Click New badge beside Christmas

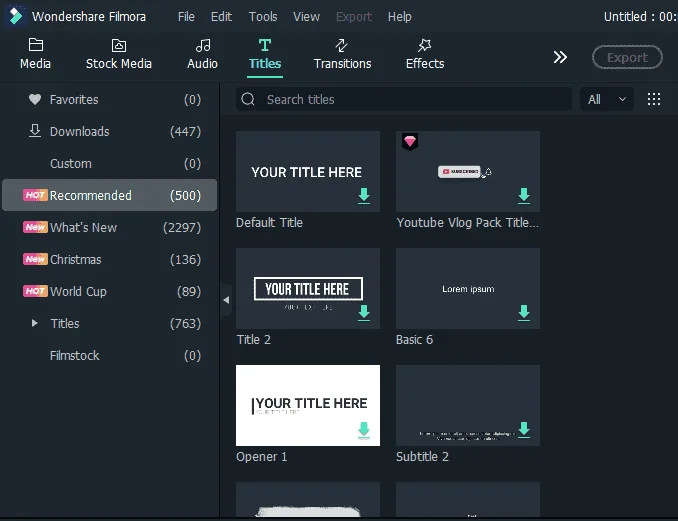coord(35,259)
